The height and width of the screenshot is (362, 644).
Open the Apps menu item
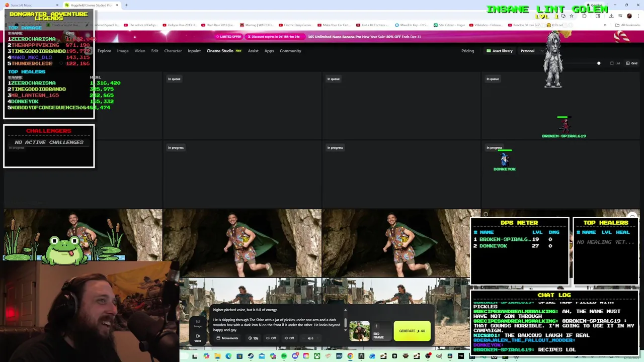269,51
